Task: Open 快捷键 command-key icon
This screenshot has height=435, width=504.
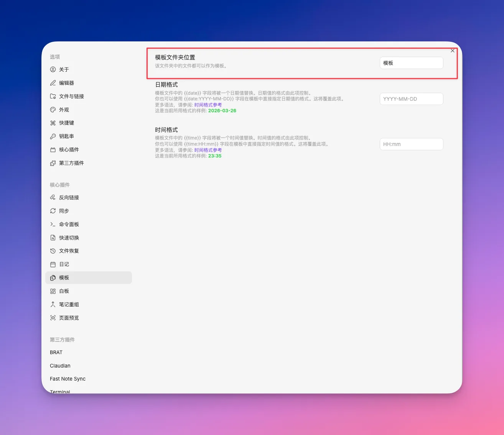Action: (53, 123)
